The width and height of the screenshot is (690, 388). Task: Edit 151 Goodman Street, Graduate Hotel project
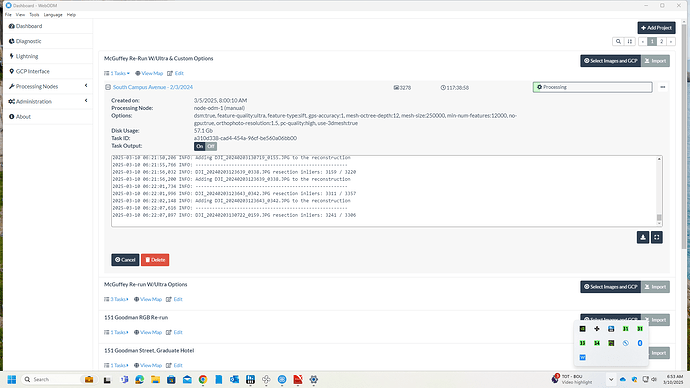pyautogui.click(x=174, y=365)
